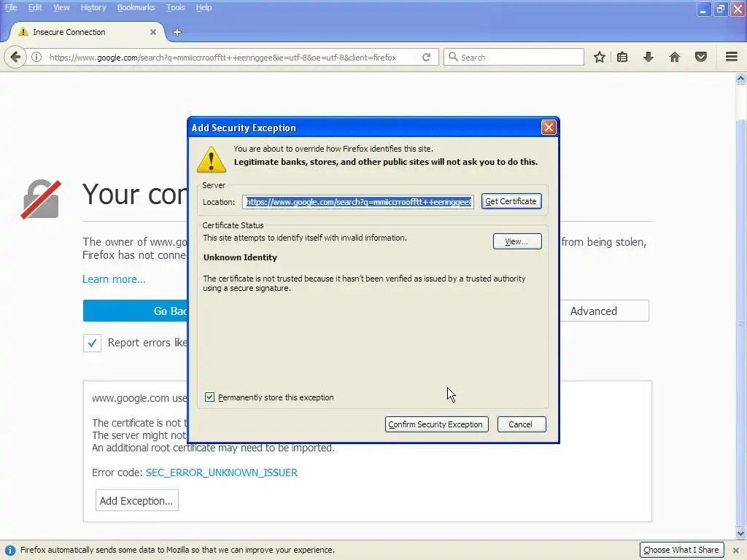
Task: Open the hamburger menu
Action: [x=732, y=57]
